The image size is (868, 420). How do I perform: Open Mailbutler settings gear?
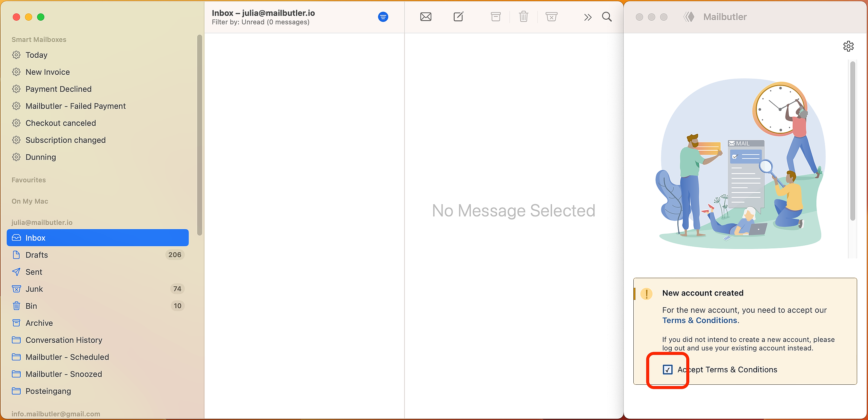click(848, 46)
